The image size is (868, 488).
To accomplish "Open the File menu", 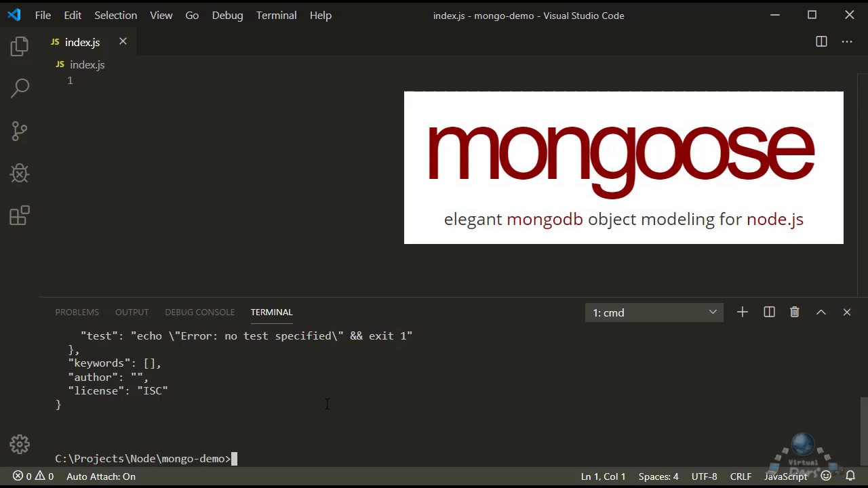I will (43, 15).
